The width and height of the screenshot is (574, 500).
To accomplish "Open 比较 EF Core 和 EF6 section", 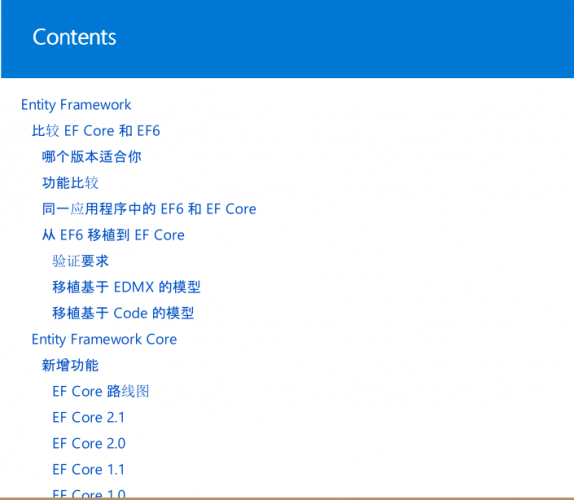I will click(96, 131).
